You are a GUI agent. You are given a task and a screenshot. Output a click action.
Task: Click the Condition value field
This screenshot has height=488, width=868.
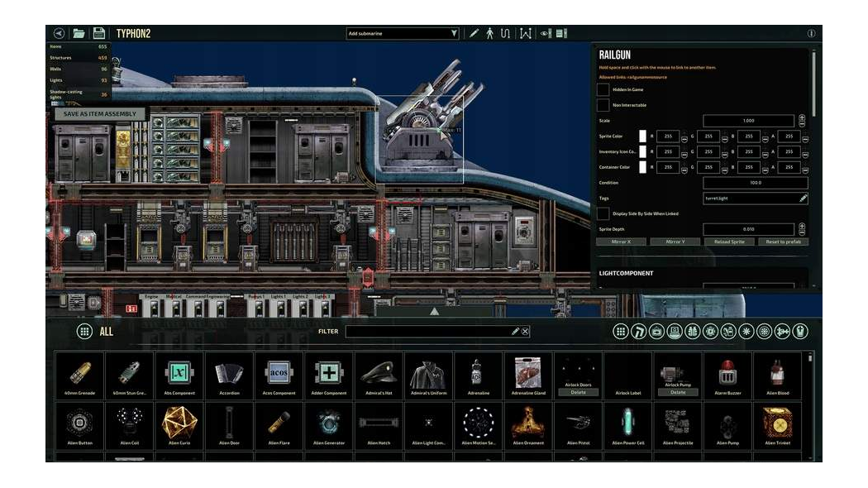[x=756, y=182]
